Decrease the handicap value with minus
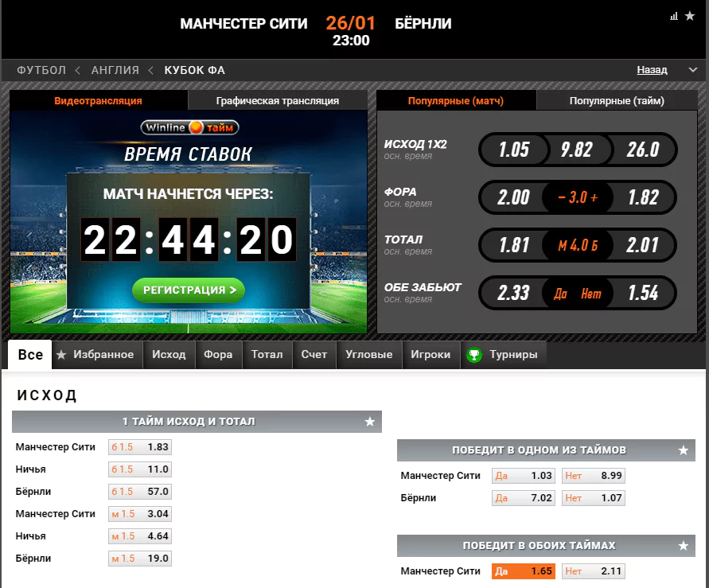The width and height of the screenshot is (709, 588). tap(562, 197)
